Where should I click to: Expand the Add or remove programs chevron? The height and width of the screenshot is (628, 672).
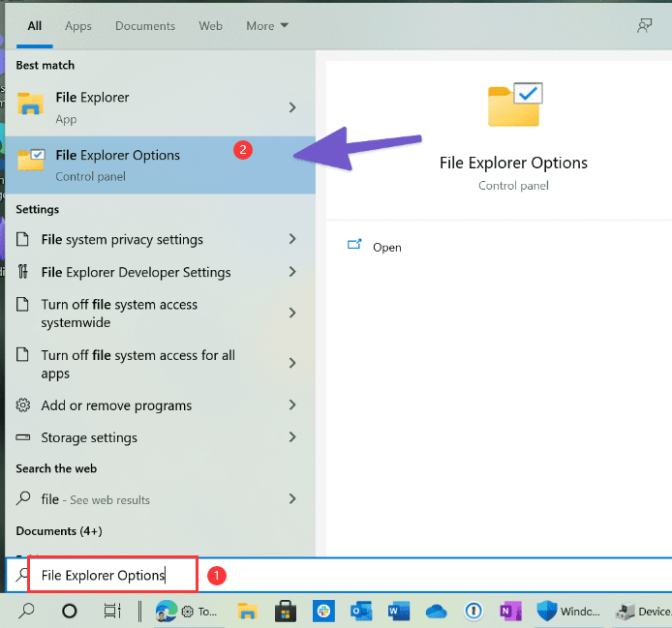[292, 404]
